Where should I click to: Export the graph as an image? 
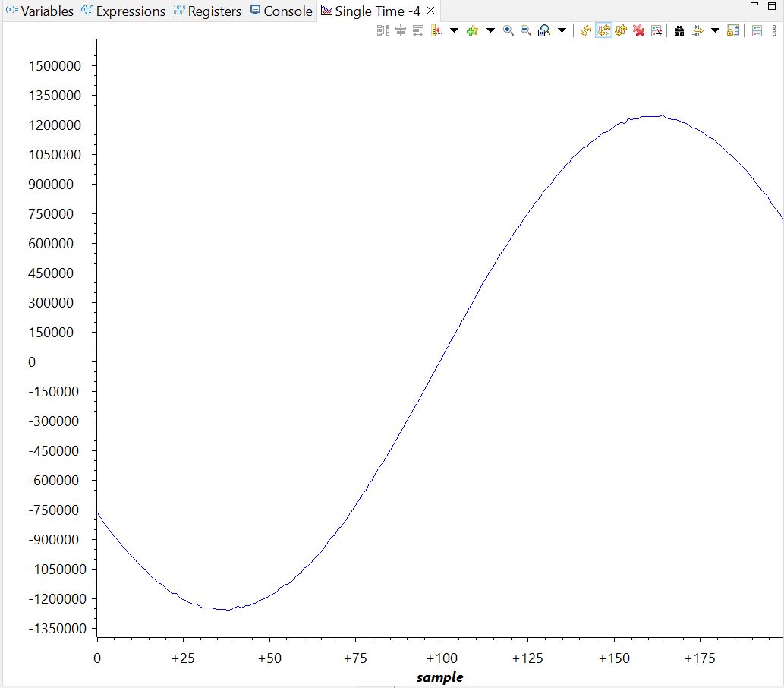(656, 30)
